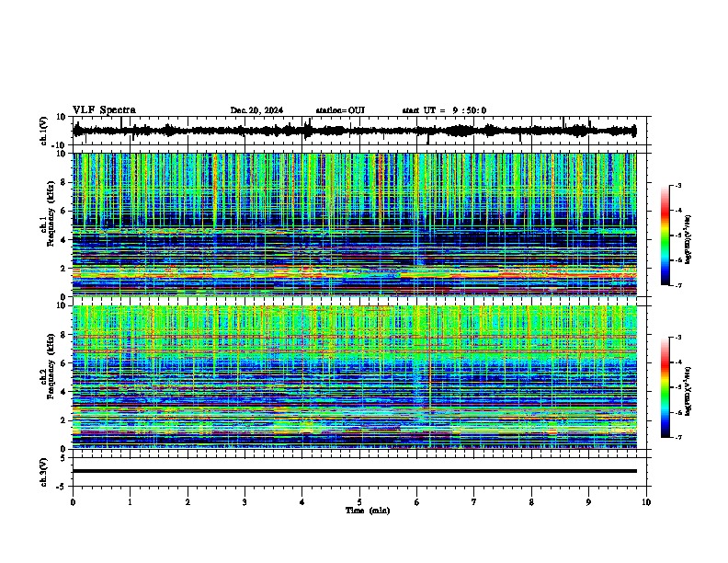Screen dimensions: 728x563
Task: Click the '8' kHz tick of ch.1 spectrogram
Action: point(64,182)
